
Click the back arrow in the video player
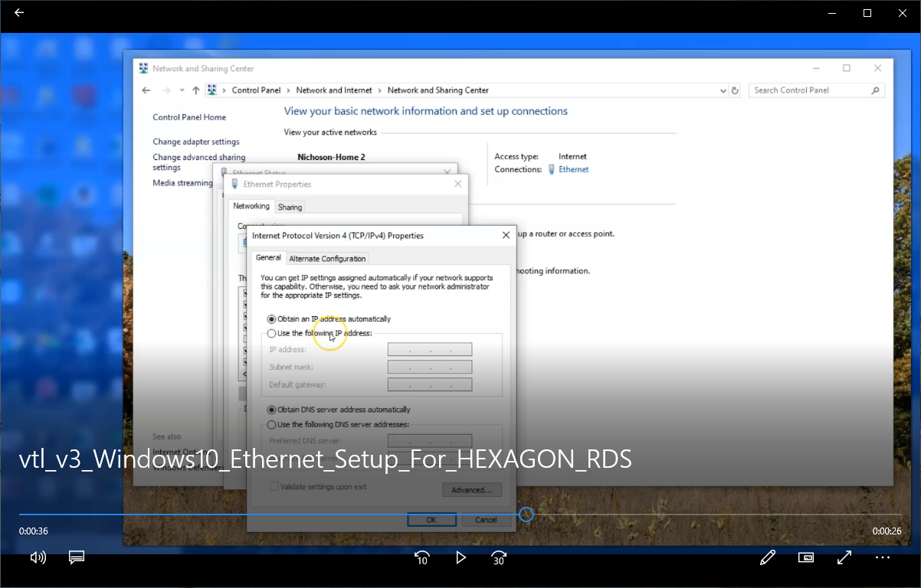coord(19,13)
